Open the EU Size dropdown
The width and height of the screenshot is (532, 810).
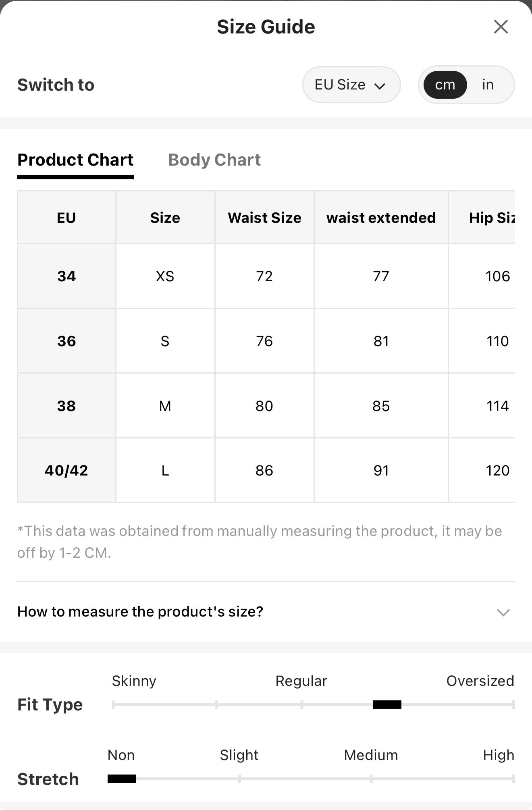351,85
